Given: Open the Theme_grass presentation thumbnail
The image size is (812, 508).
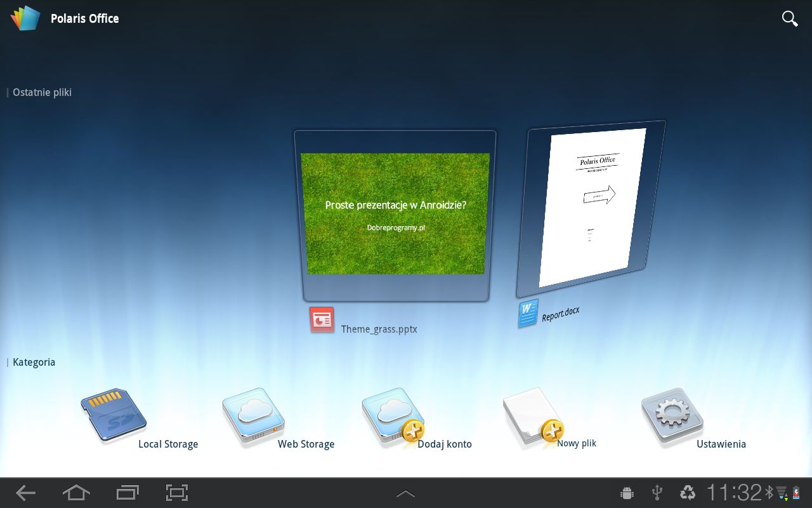Looking at the screenshot, I should click(396, 216).
